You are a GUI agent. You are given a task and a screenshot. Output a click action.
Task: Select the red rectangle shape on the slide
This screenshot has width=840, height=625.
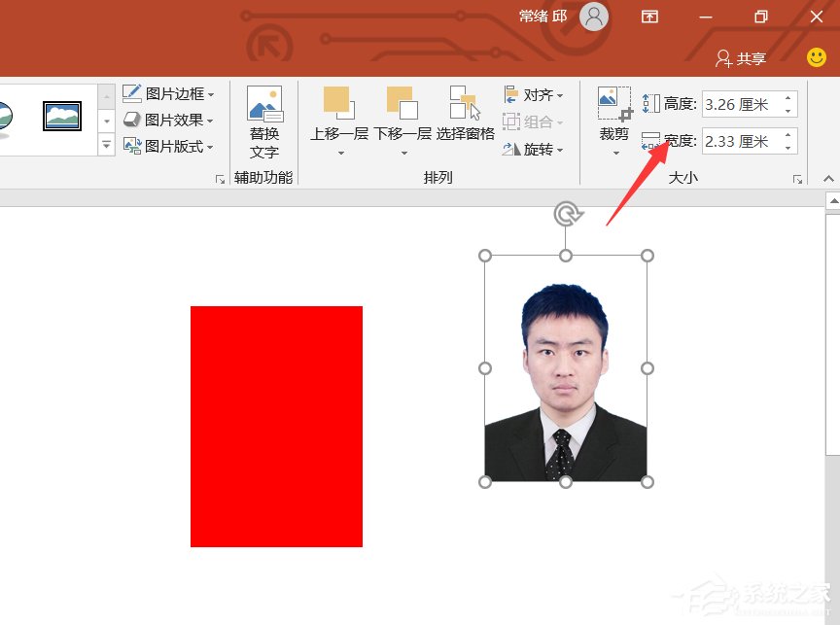click(275, 428)
